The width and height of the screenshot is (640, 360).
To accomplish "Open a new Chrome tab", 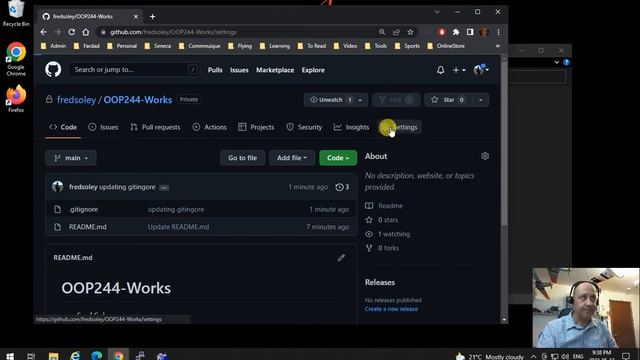I will coord(152,16).
